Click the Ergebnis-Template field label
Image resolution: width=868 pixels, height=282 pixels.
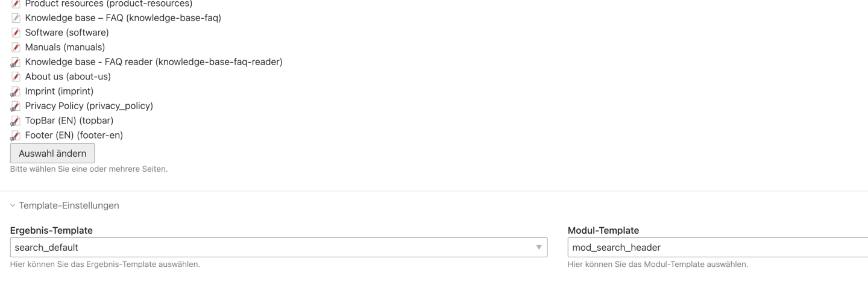pos(51,230)
